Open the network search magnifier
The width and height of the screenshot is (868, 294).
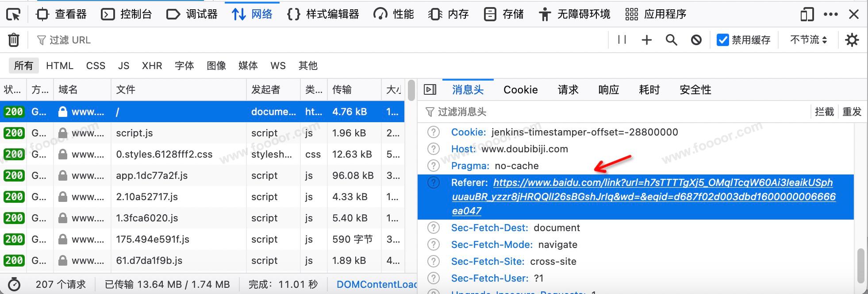click(671, 40)
